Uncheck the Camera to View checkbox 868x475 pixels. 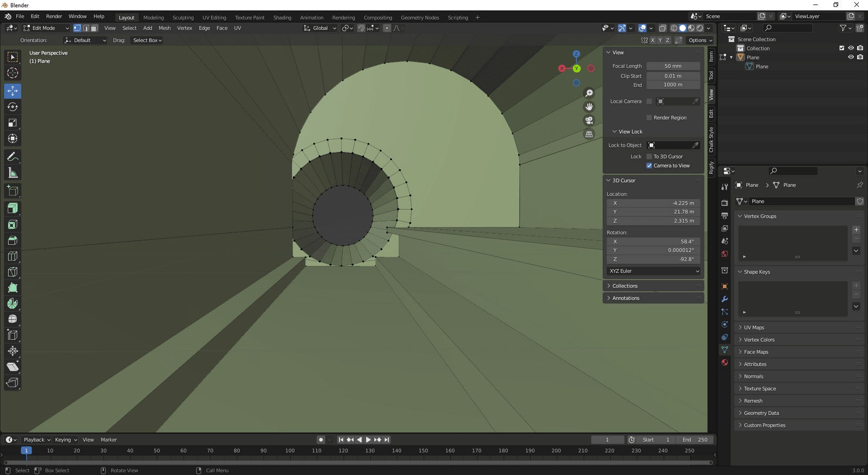click(x=649, y=166)
